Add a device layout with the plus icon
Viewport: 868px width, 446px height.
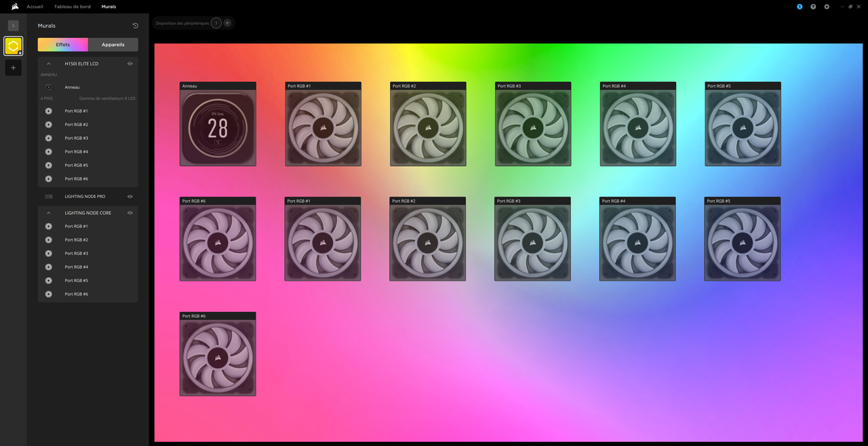point(227,22)
